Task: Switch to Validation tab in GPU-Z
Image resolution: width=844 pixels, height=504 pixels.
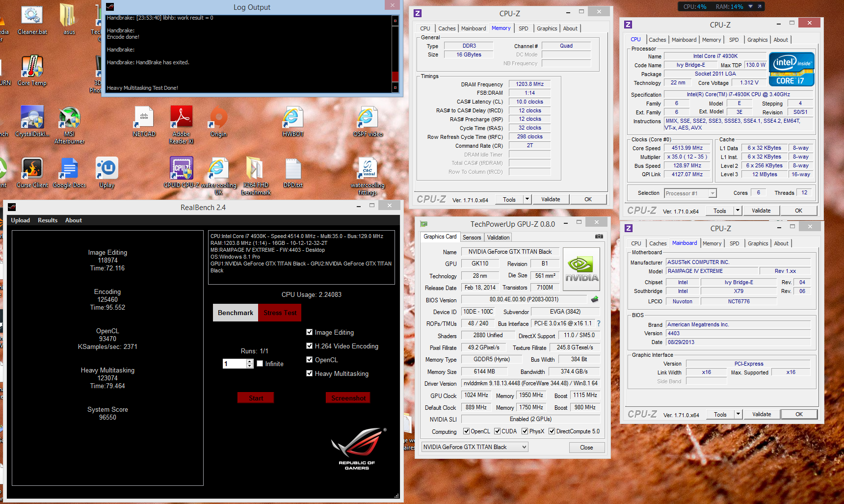Action: (498, 238)
